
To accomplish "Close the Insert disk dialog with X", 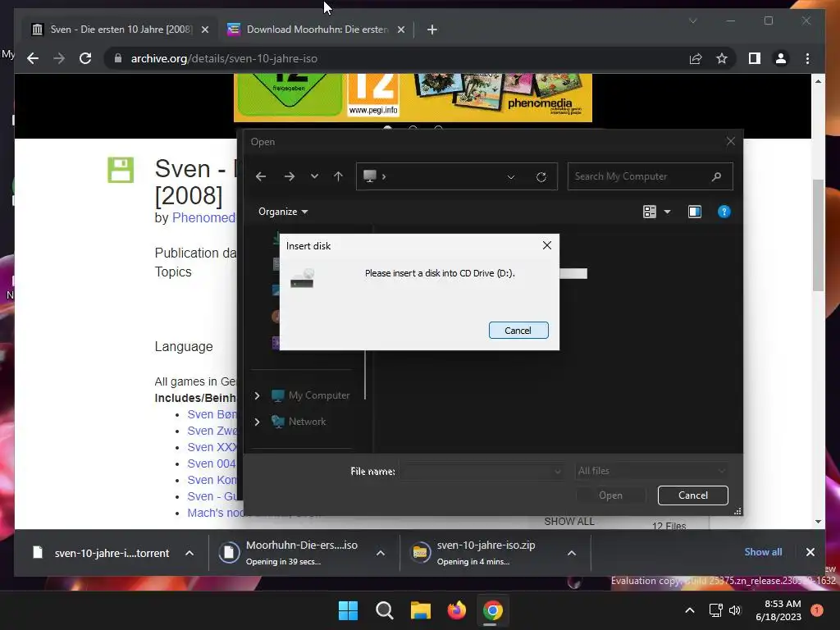I will click(x=546, y=245).
